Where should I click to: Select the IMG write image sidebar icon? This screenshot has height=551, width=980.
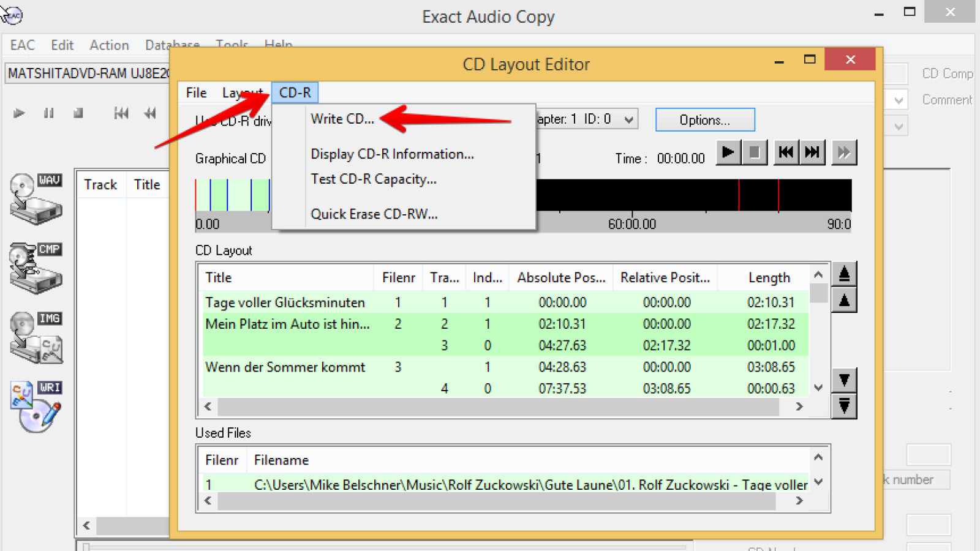coord(35,337)
